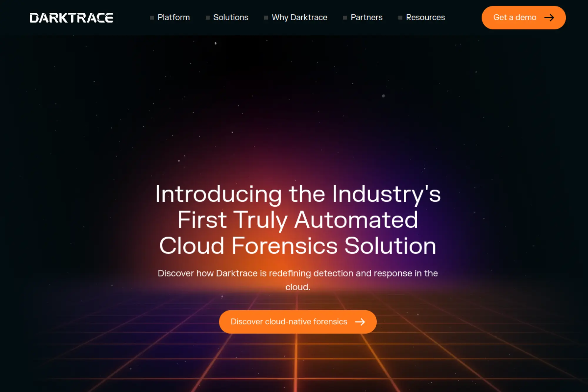The image size is (588, 392).
Task: Open the Partners menu
Action: 366,17
